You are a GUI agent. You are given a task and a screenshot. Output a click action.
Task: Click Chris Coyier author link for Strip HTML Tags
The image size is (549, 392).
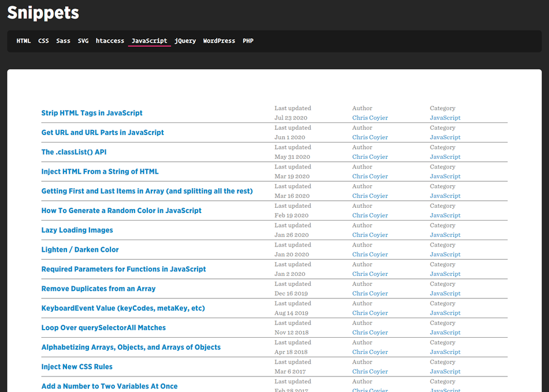point(370,118)
